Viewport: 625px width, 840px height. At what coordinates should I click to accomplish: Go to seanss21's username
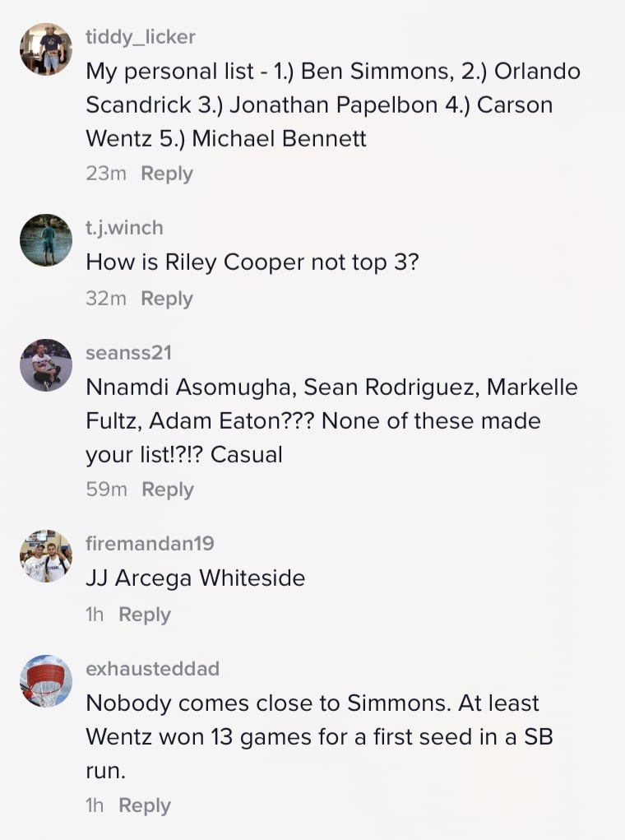(128, 352)
